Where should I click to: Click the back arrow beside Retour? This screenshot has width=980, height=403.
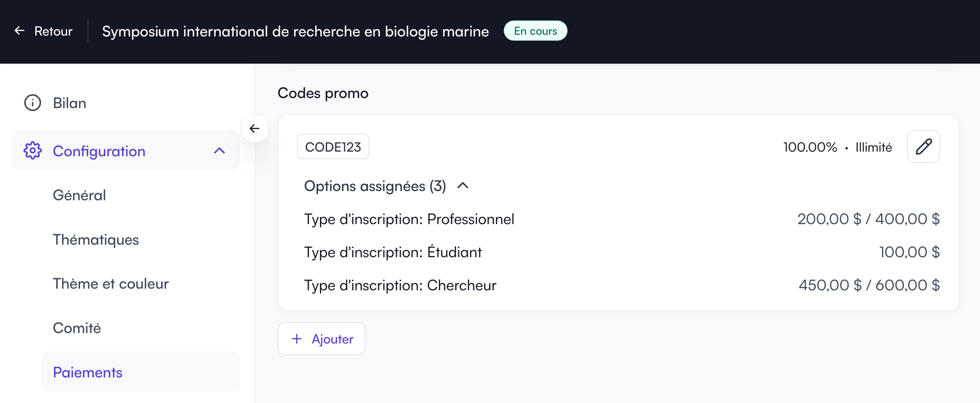pos(19,31)
